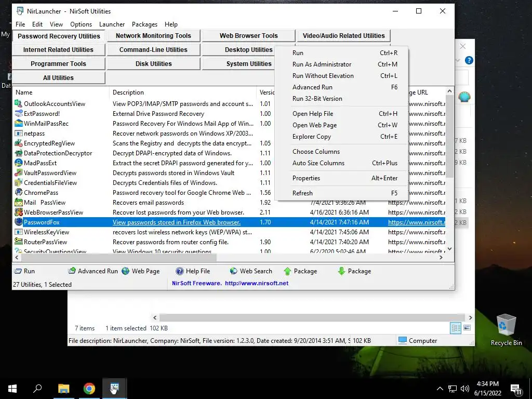Switch to All Utilities tab
This screenshot has height=399, width=532.
click(x=58, y=78)
